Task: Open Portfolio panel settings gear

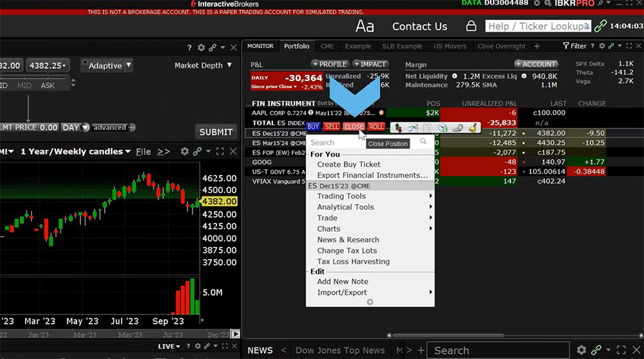Action: [601, 46]
